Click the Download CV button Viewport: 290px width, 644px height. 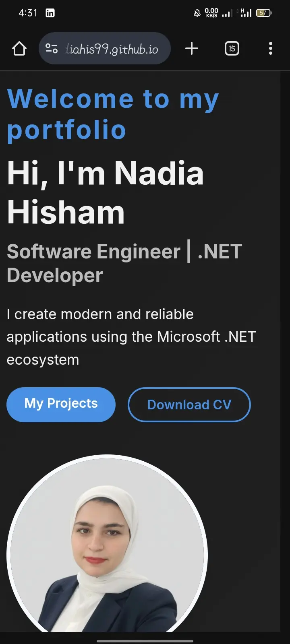pos(189,405)
